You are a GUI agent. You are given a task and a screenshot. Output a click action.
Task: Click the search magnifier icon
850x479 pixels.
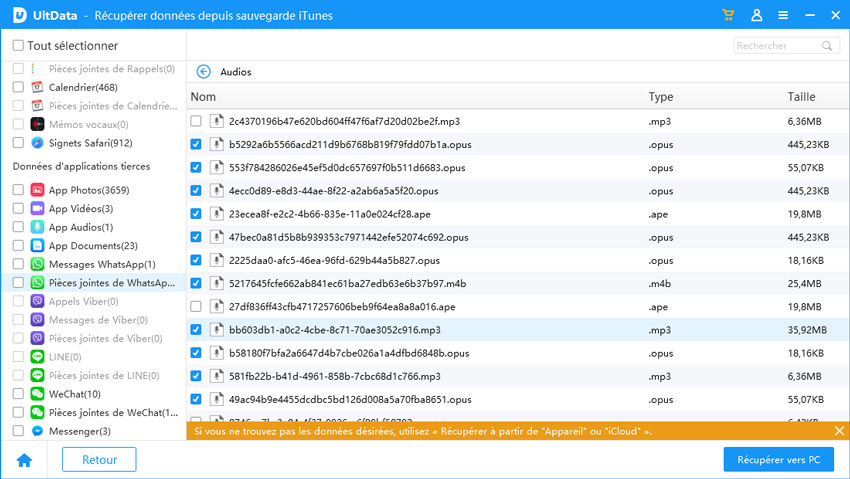tap(828, 46)
